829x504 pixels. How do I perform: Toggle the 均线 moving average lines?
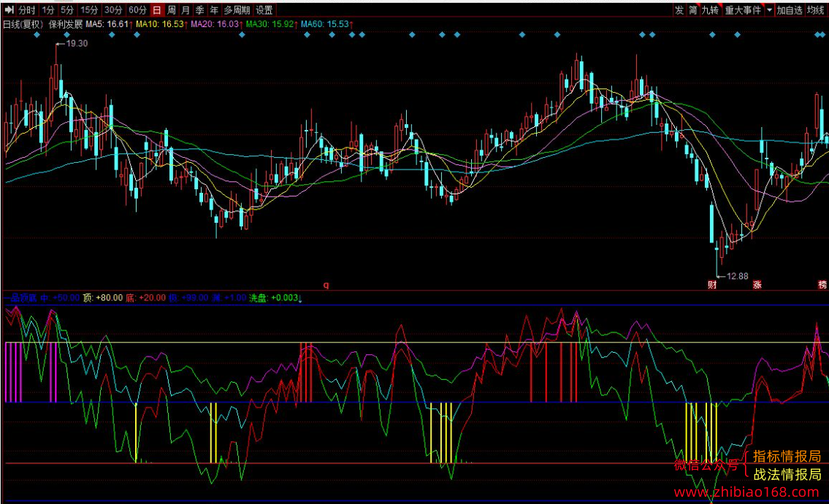tap(816, 10)
